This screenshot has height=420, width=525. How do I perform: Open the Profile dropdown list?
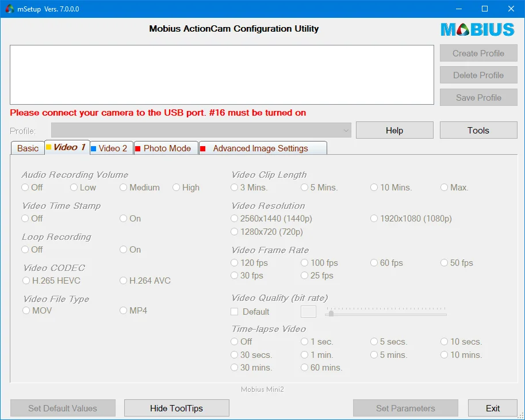click(201, 130)
